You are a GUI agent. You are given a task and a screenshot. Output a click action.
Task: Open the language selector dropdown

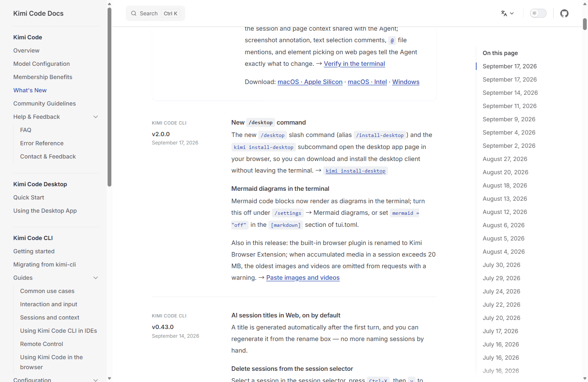[x=507, y=13]
